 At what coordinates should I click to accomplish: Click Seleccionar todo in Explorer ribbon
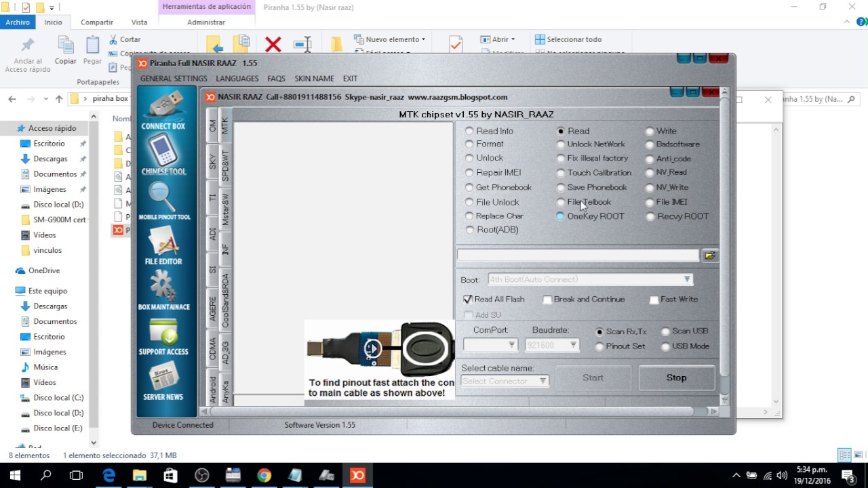(568, 39)
